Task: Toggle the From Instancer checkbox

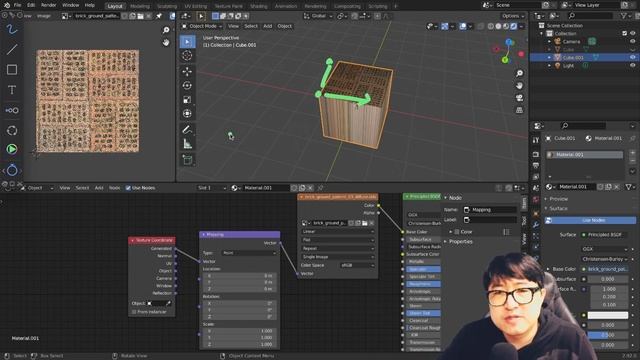Action: pos(133,312)
